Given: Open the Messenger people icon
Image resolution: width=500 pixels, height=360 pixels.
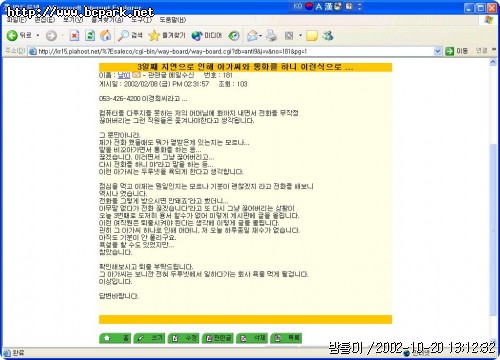Looking at the screenshot, I should point(328,35).
